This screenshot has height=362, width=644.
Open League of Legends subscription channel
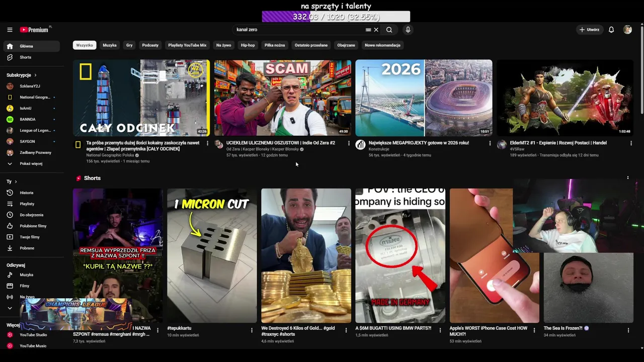[32, 130]
